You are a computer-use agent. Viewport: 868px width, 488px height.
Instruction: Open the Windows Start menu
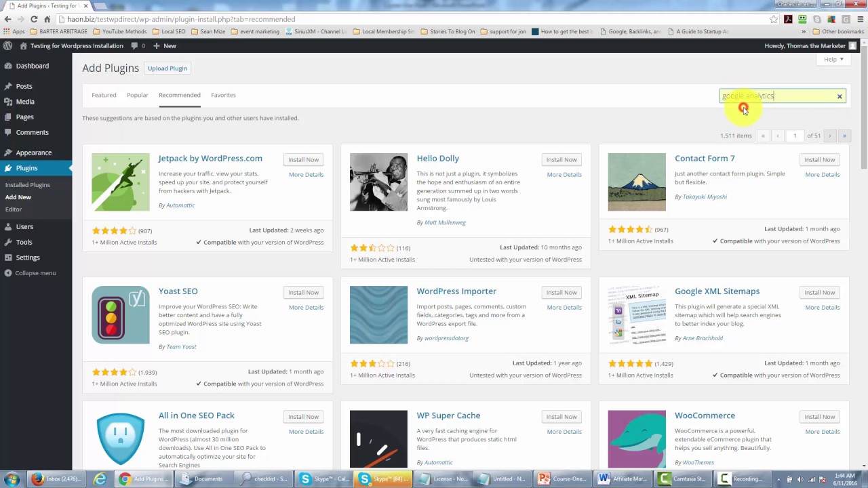point(12,479)
